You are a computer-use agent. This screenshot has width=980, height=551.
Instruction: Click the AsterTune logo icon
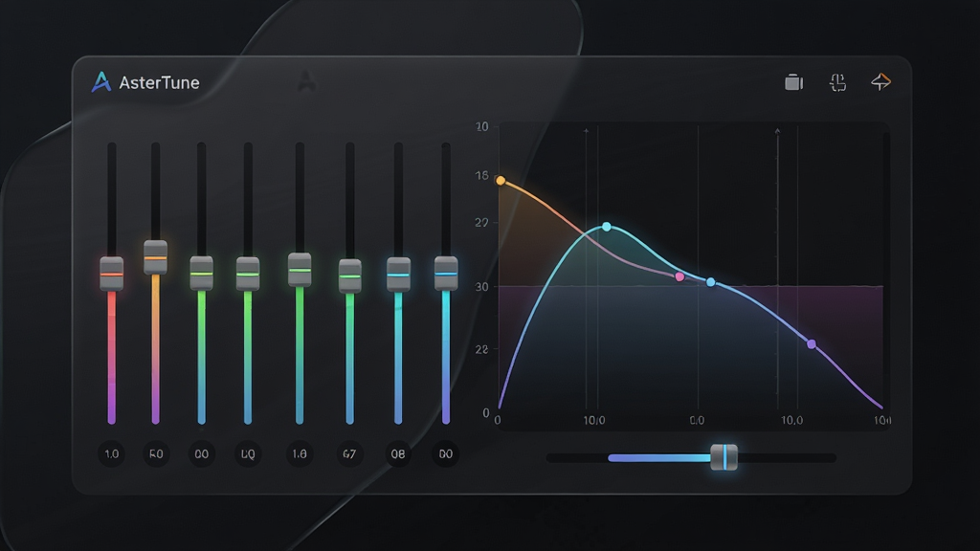tap(101, 82)
